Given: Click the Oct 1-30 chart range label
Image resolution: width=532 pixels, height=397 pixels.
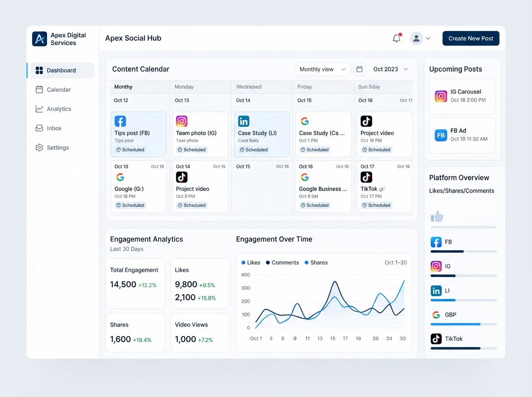Looking at the screenshot, I should coord(395,263).
